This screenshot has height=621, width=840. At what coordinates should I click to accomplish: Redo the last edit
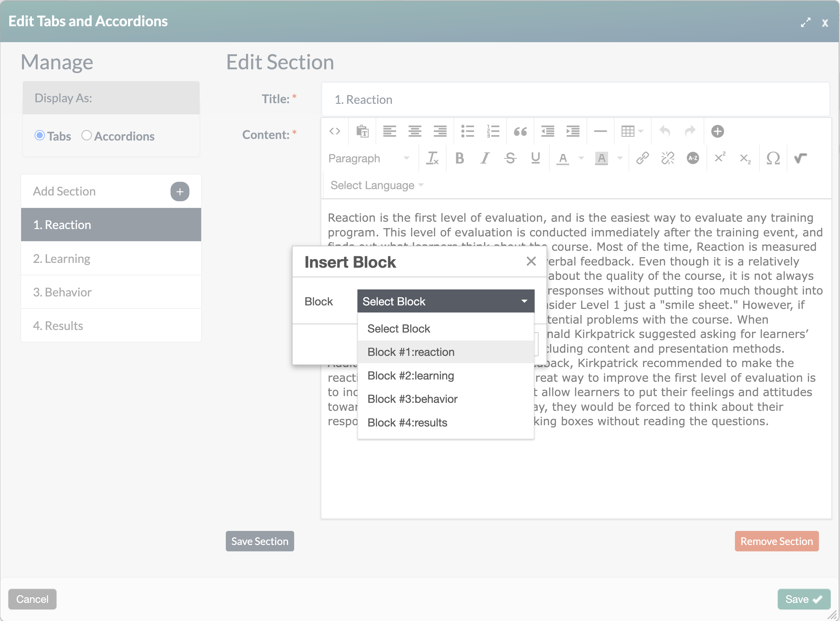tap(690, 131)
